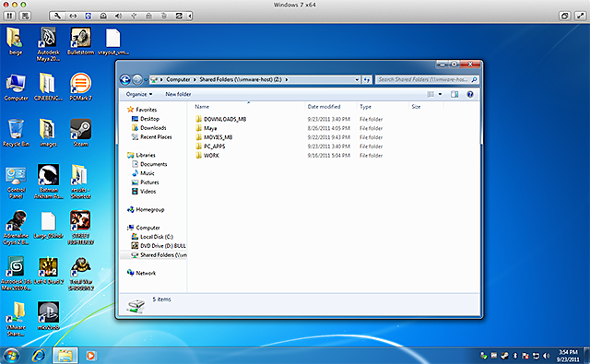Open address bar history dropdown
The image size is (590, 364).
pos(357,80)
